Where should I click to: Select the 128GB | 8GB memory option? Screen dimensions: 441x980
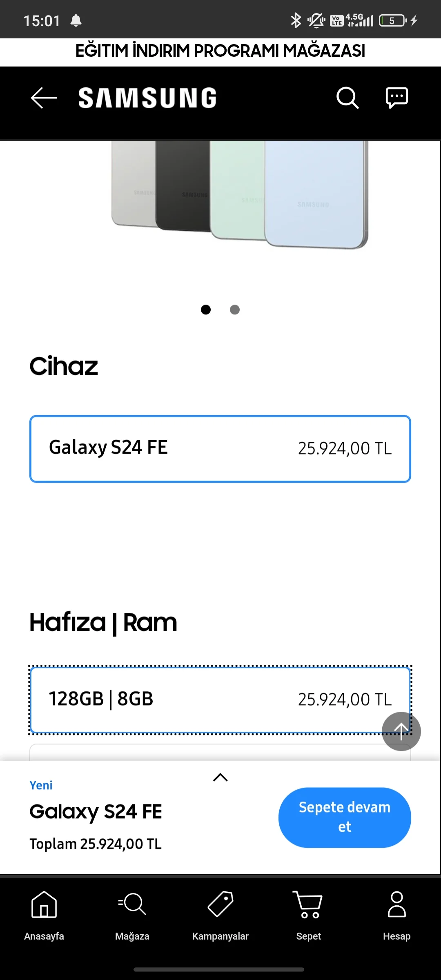pyautogui.click(x=204, y=699)
